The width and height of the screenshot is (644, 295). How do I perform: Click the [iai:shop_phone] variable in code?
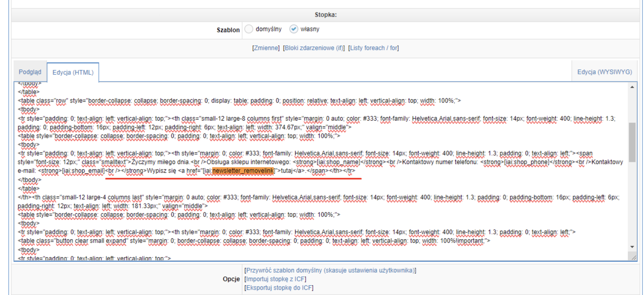(527, 162)
